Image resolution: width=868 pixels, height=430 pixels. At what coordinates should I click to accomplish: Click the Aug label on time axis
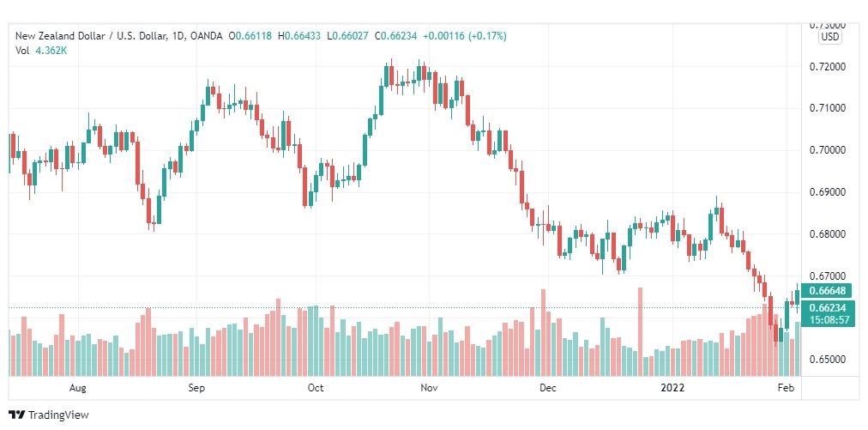click(77, 388)
